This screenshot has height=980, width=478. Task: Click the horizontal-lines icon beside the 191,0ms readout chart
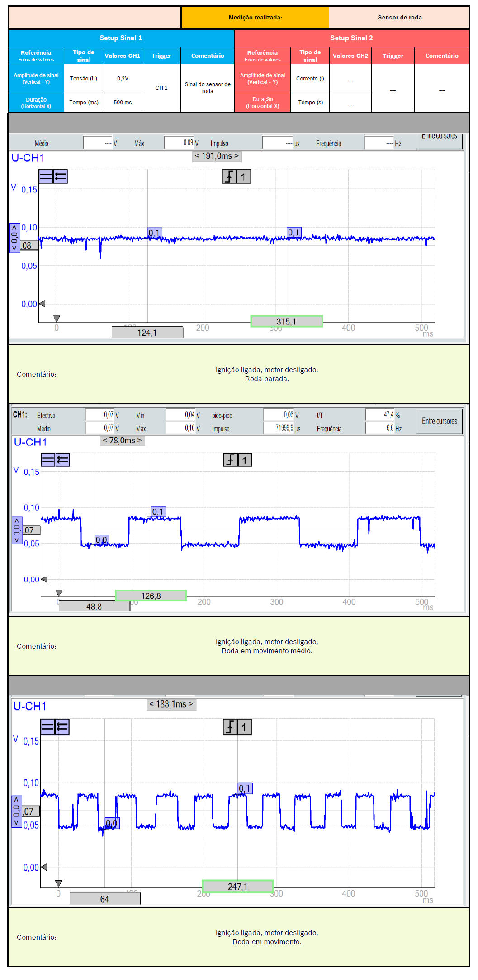(x=46, y=177)
